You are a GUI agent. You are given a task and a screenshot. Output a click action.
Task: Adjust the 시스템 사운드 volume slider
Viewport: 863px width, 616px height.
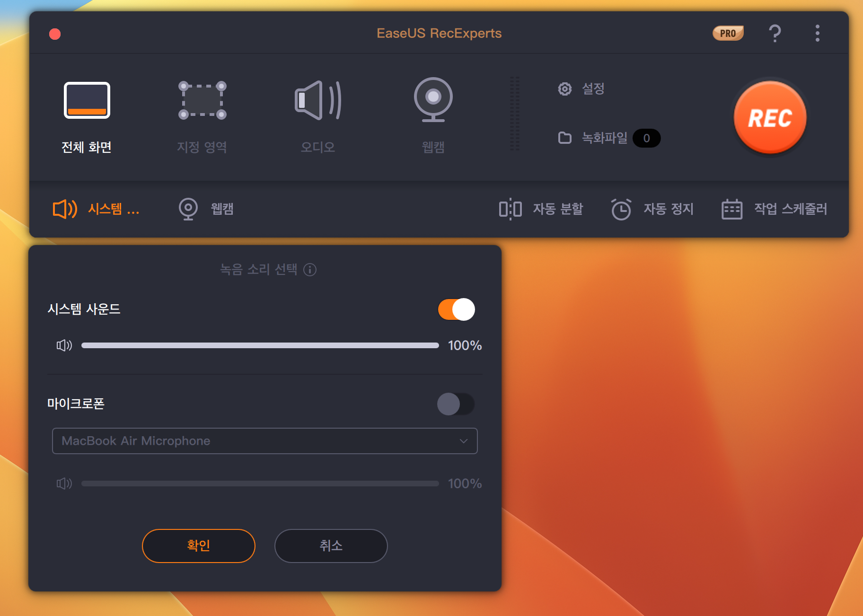(x=260, y=345)
